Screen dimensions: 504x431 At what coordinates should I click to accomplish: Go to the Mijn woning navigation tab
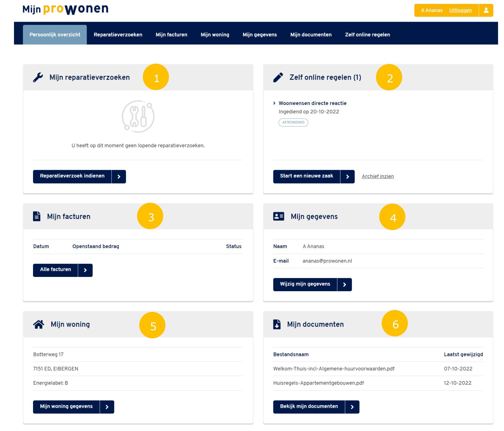215,35
